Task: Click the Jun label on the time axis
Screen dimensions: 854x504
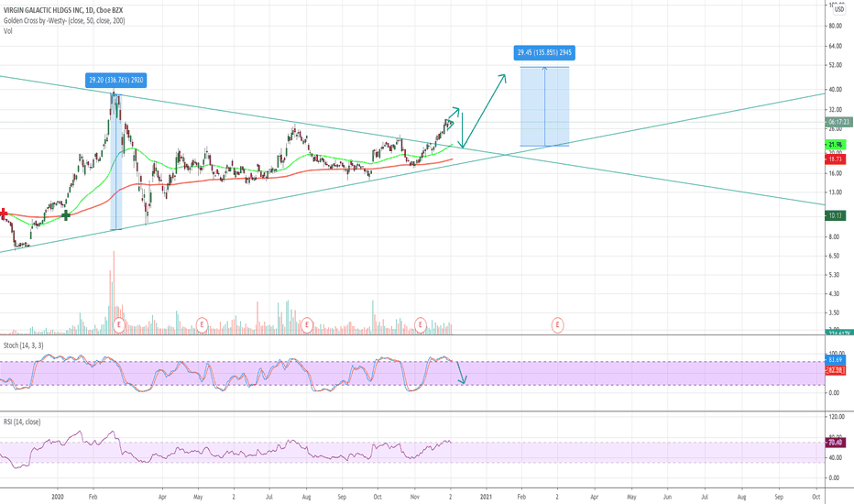Action: coord(667,497)
